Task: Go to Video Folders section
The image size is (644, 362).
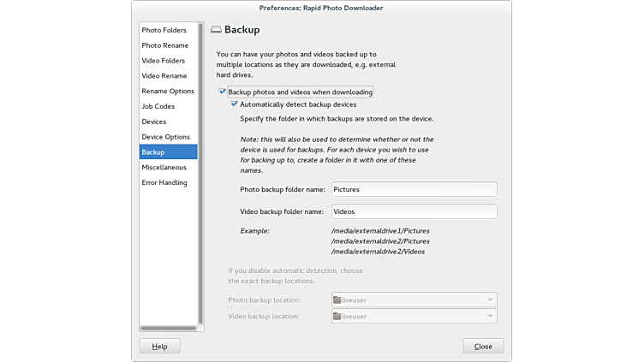Action: click(x=164, y=61)
